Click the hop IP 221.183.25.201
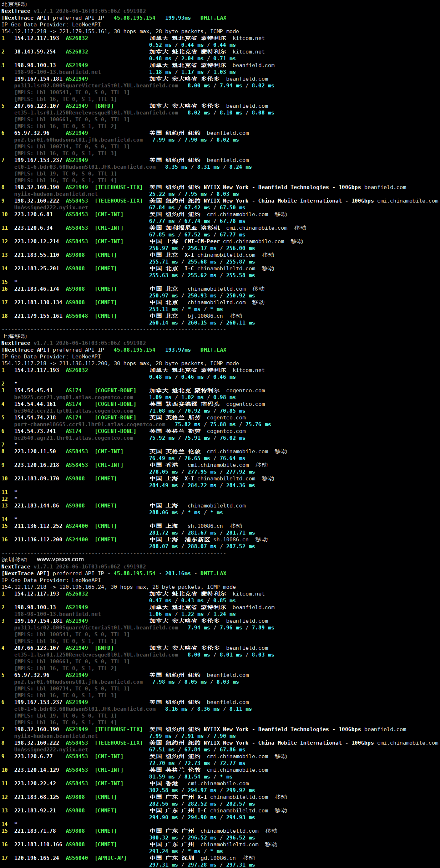This screenshot has width=440, height=868. pos(37,269)
